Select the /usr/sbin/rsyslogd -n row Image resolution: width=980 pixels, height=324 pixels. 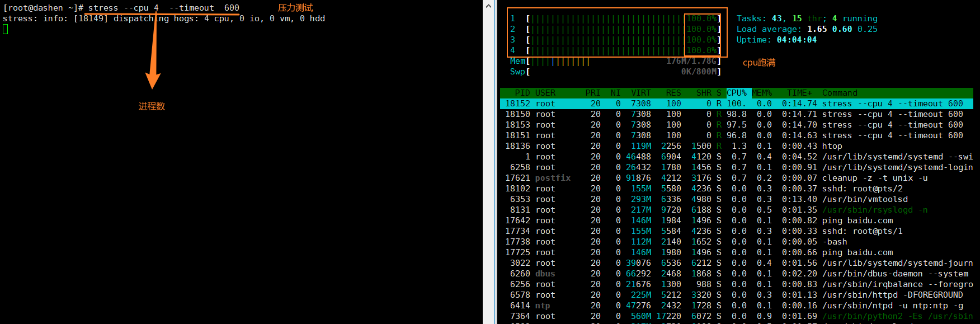tap(737, 210)
